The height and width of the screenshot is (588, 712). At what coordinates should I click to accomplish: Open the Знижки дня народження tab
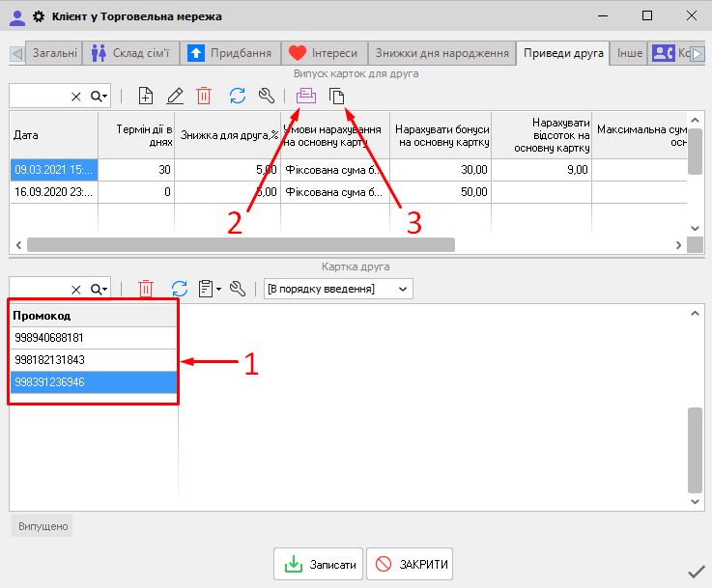point(441,53)
